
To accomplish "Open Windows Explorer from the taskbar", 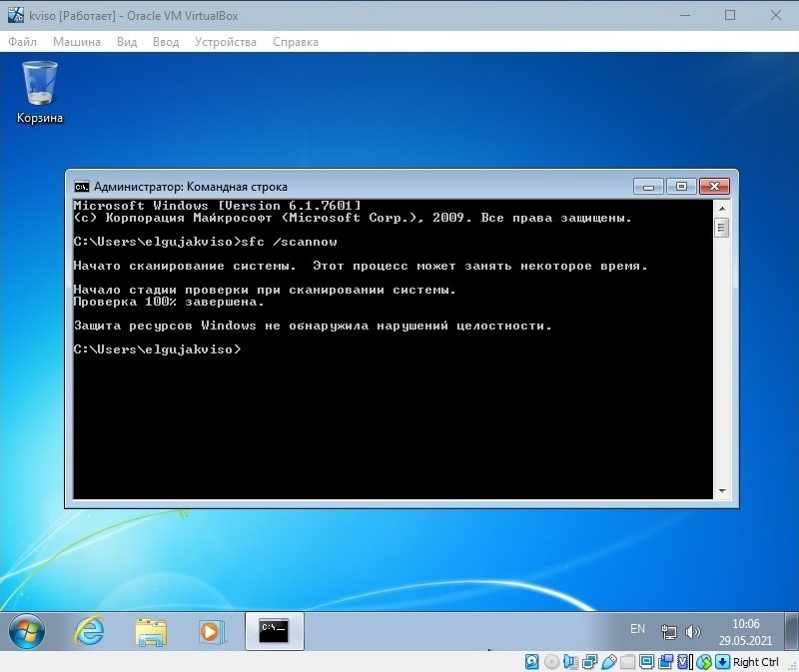I will point(151,631).
